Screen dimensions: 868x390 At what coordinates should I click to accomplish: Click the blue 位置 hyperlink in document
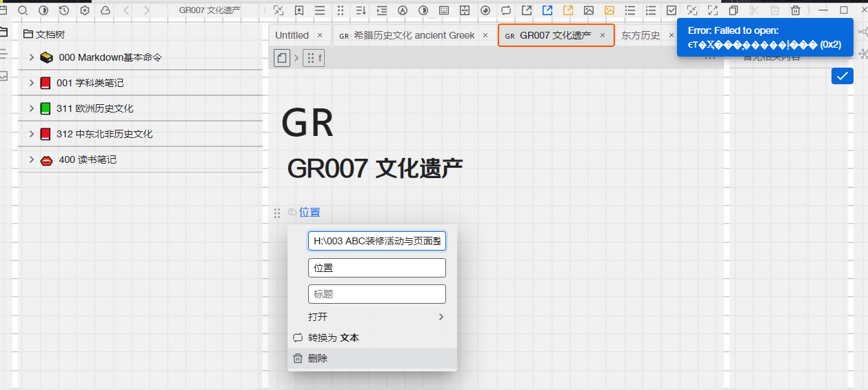310,213
